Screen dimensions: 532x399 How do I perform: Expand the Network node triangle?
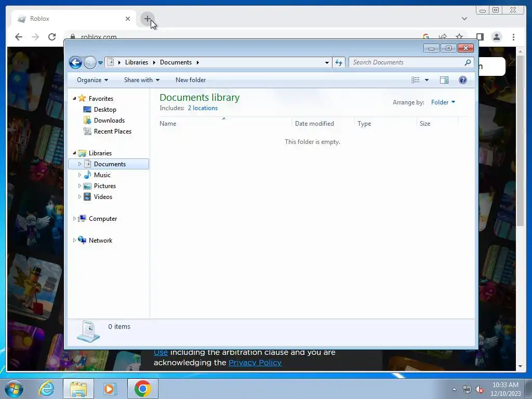[74, 240]
